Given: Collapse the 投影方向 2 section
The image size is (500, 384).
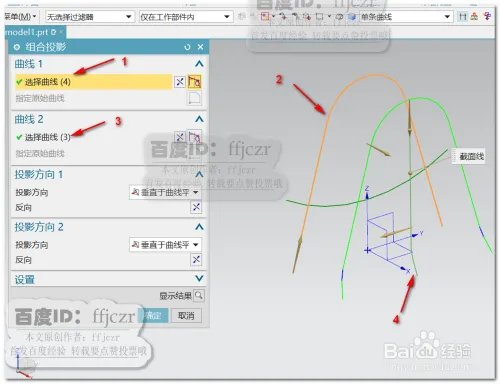Looking at the screenshot, I should coord(199,227).
